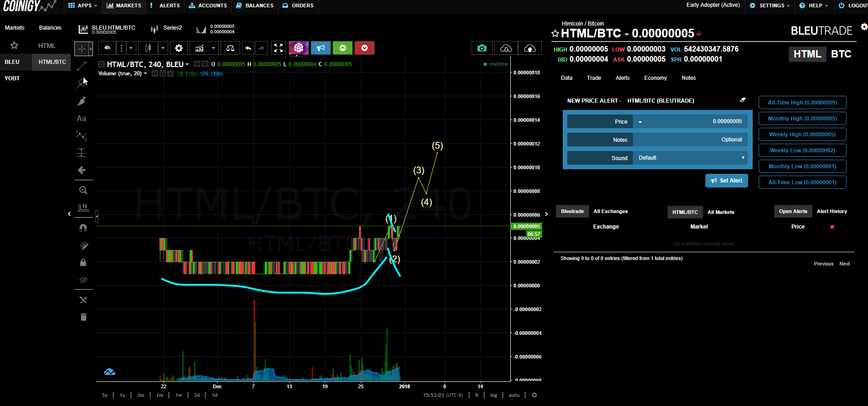The image size is (868, 406).
Task: Select the trend line drawing tool
Action: click(x=82, y=66)
